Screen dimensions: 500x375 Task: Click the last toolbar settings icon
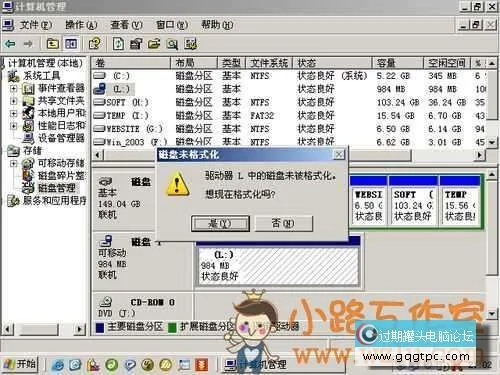[x=191, y=44]
